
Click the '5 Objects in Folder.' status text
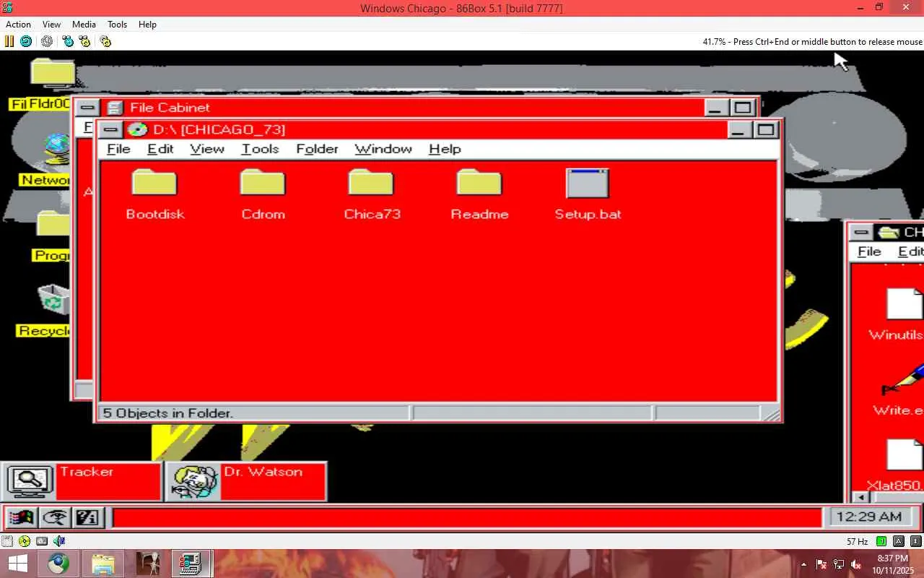tap(167, 413)
